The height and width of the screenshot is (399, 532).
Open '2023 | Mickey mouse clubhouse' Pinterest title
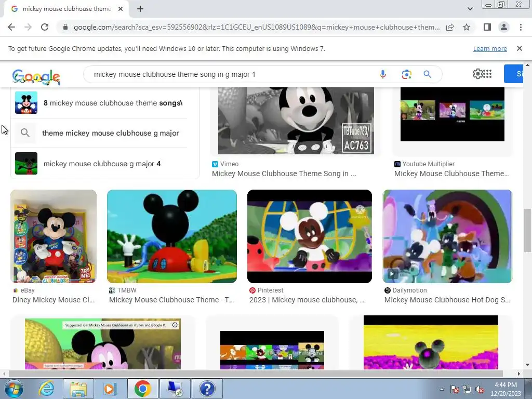pos(307,300)
